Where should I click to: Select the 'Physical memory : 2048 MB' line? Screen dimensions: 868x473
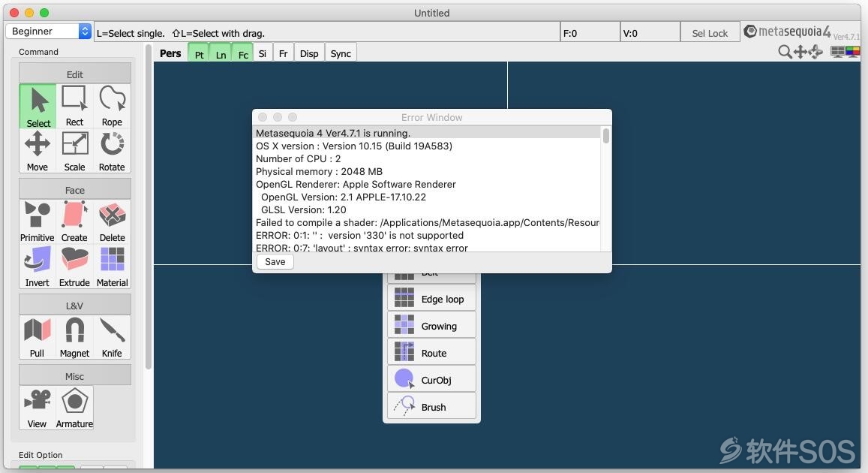coord(428,171)
